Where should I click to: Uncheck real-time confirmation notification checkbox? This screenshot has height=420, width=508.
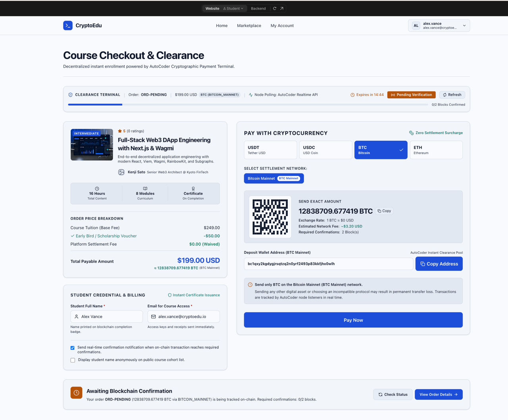coord(73,348)
